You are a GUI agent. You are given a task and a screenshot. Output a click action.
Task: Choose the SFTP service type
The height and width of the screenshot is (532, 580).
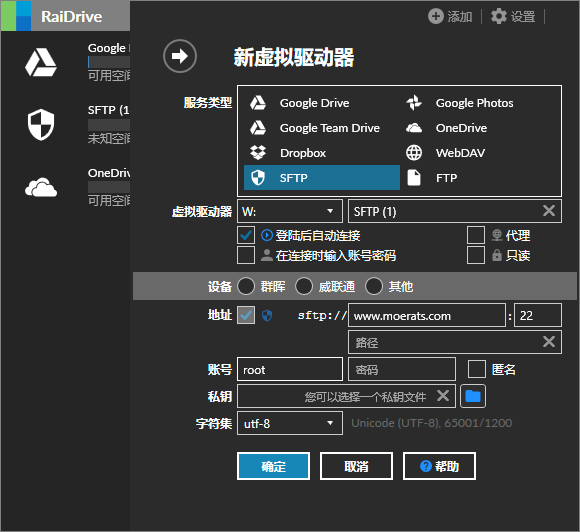point(322,178)
